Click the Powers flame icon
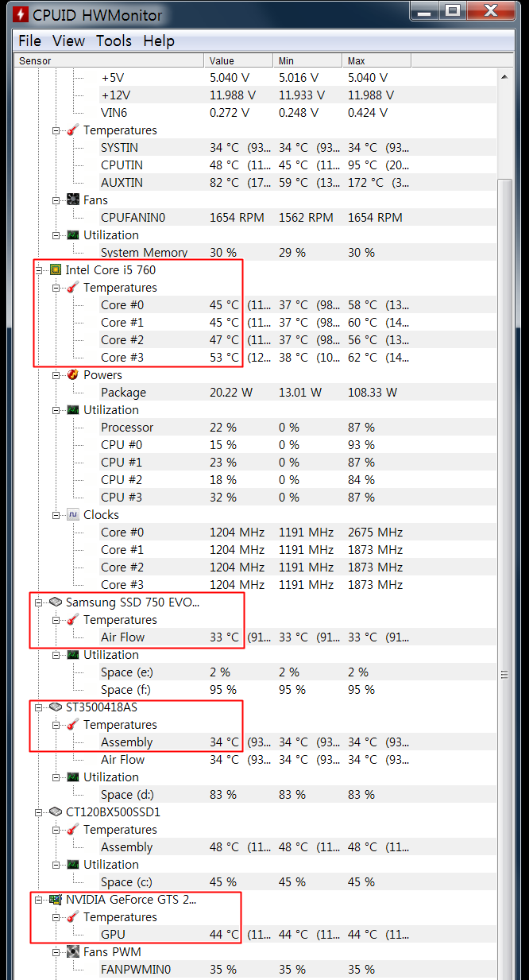The width and height of the screenshot is (529, 980). [x=73, y=375]
